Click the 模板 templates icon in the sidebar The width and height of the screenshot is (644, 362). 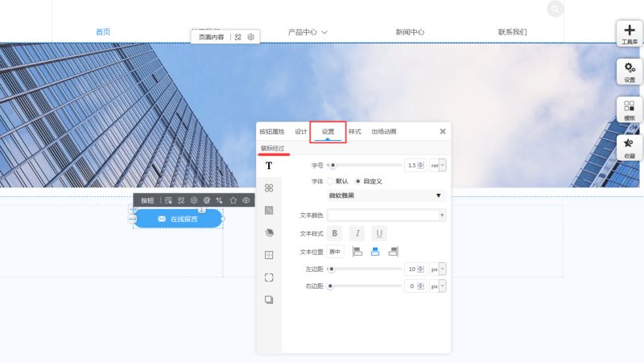[x=629, y=110]
